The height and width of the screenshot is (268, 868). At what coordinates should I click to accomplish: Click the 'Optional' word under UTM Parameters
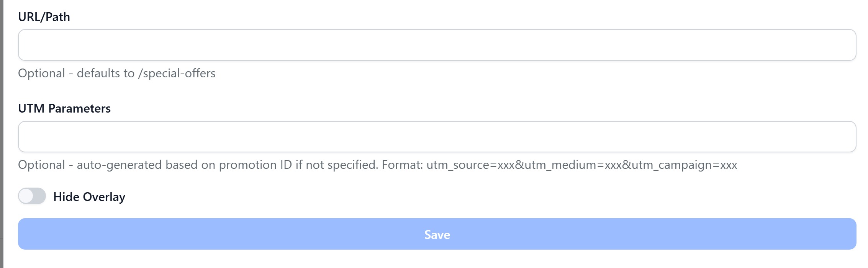coord(41,165)
